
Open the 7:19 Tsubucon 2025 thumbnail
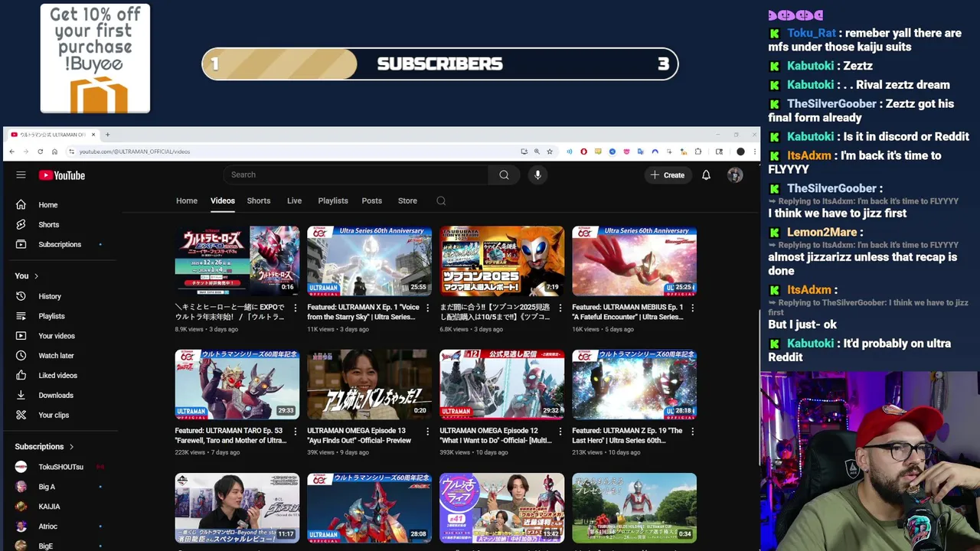pyautogui.click(x=501, y=261)
